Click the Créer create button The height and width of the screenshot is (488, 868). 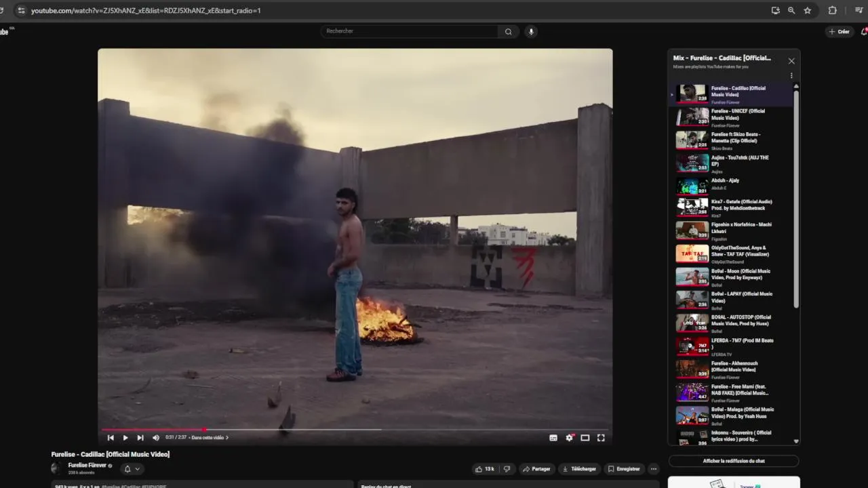(840, 32)
